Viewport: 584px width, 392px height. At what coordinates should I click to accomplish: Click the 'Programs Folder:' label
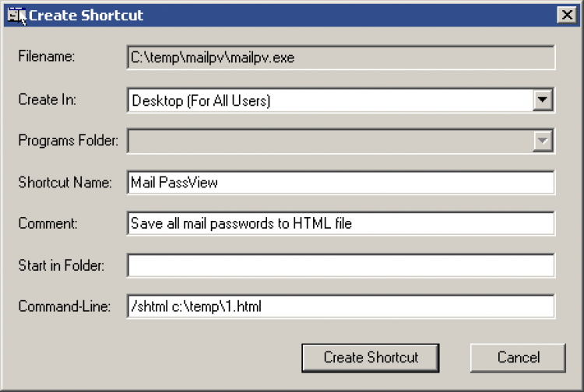[68, 141]
